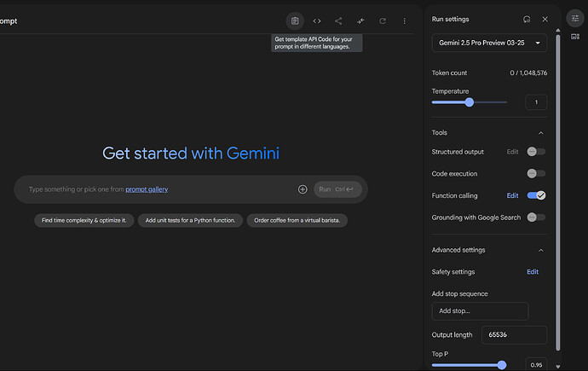Screen dimensions: 588x371
Task: Click the refresh/clear chat icon
Action: click(383, 21)
